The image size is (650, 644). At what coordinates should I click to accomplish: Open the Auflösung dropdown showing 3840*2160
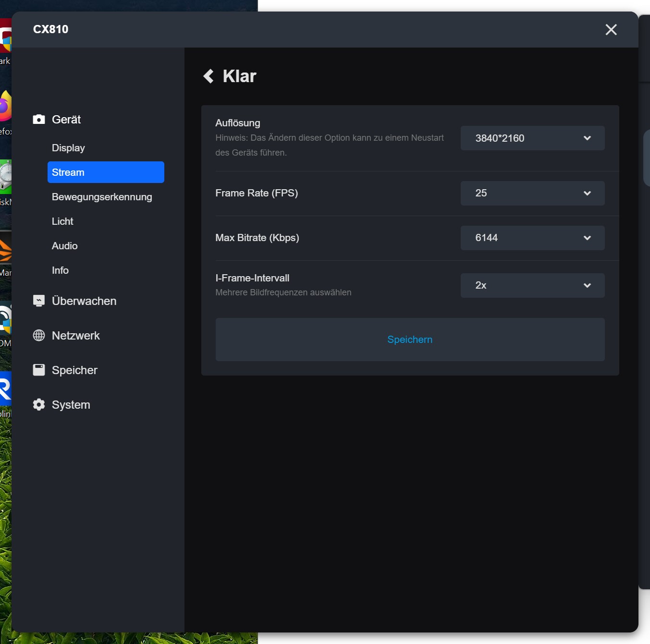(x=532, y=138)
